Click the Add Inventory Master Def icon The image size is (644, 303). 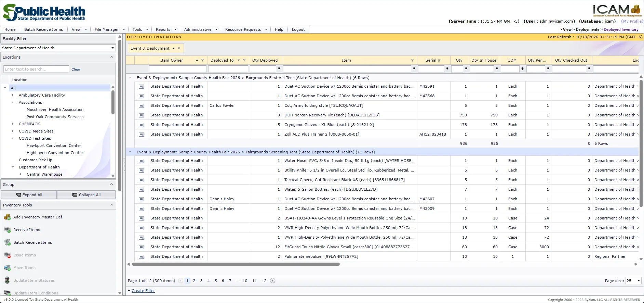[7, 217]
